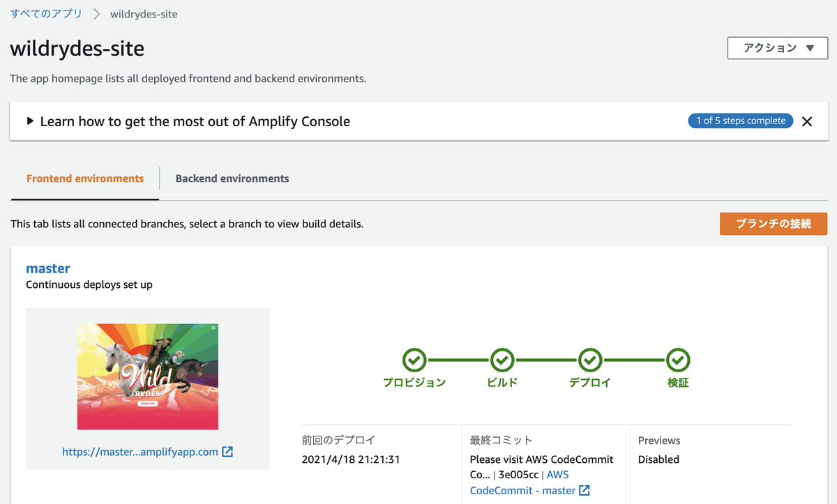Image resolution: width=837 pixels, height=504 pixels.
Task: Expand the Learn how to get the most section
Action: [30, 121]
